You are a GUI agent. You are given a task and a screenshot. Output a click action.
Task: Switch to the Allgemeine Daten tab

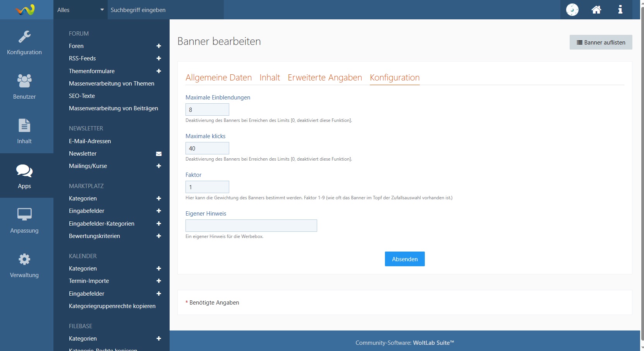pyautogui.click(x=218, y=77)
